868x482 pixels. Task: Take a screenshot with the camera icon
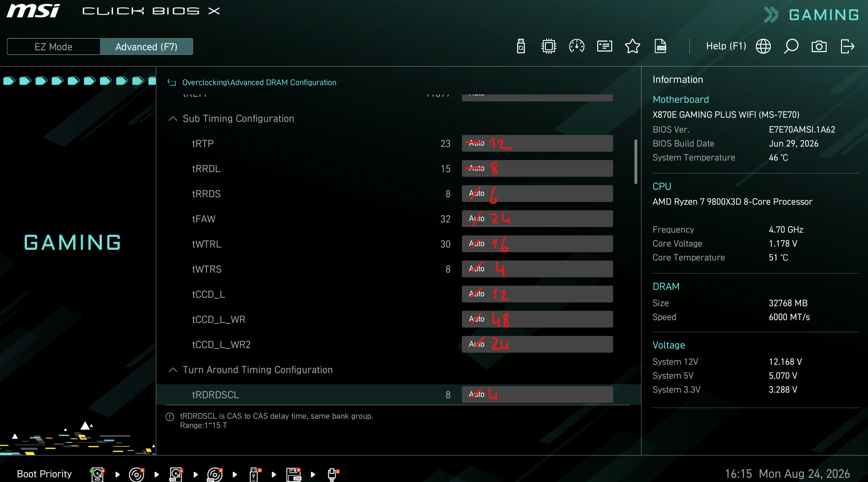tap(819, 47)
